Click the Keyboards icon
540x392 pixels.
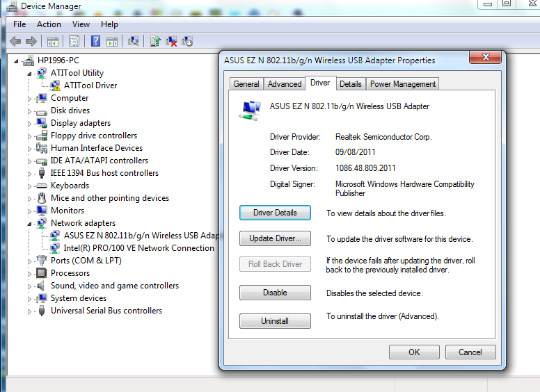pyautogui.click(x=42, y=186)
